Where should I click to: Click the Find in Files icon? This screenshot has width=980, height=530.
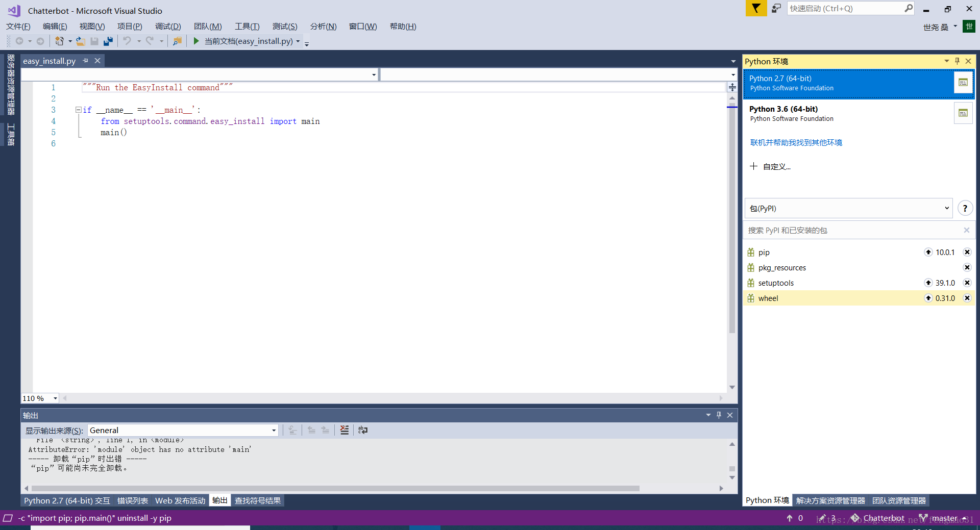177,41
